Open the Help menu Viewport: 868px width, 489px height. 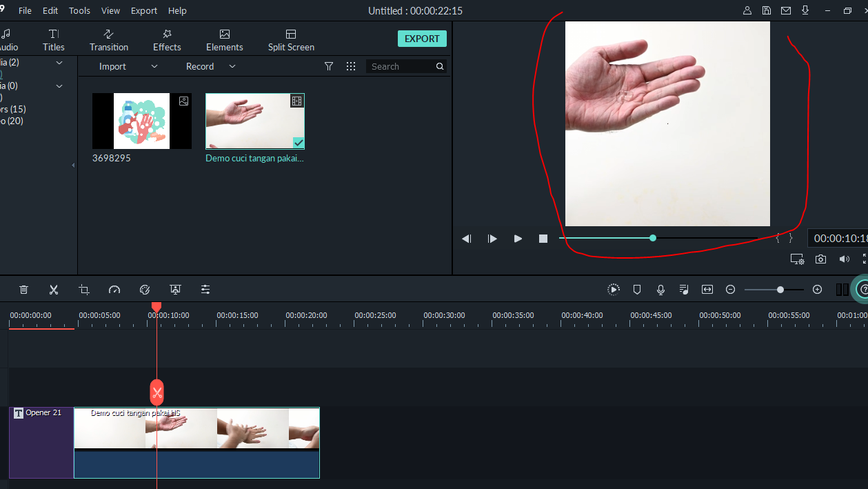(177, 10)
